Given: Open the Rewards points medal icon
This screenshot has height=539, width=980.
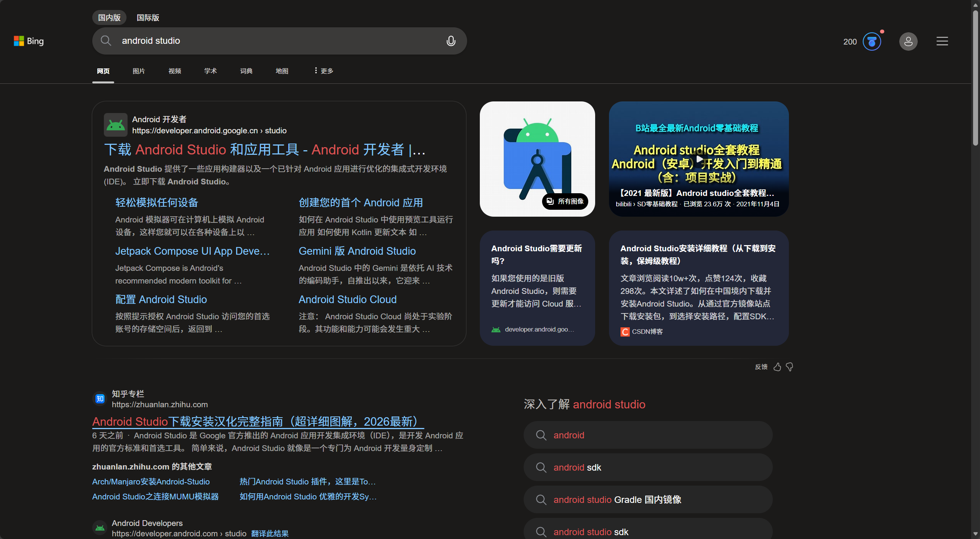Looking at the screenshot, I should pyautogui.click(x=872, y=41).
